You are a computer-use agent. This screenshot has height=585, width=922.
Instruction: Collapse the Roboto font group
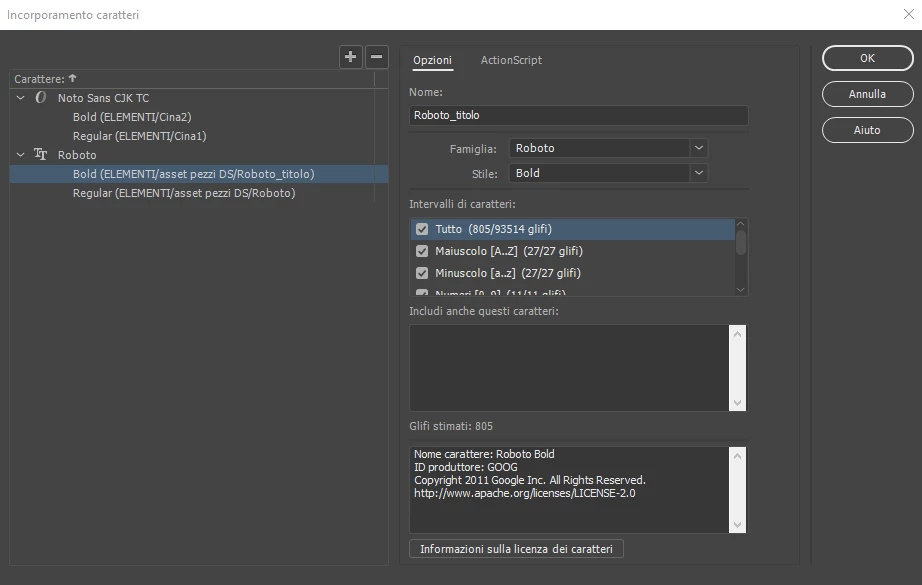(x=21, y=155)
